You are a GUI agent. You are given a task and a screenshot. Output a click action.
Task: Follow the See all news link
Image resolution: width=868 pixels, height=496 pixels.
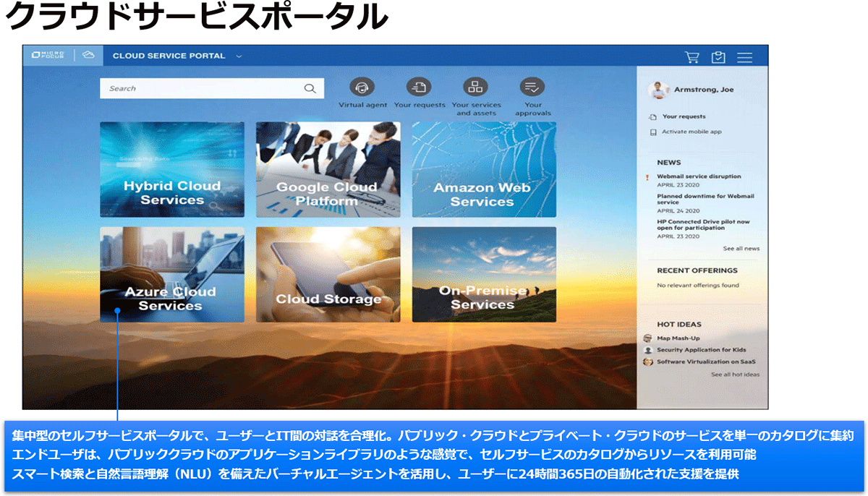[x=741, y=249]
